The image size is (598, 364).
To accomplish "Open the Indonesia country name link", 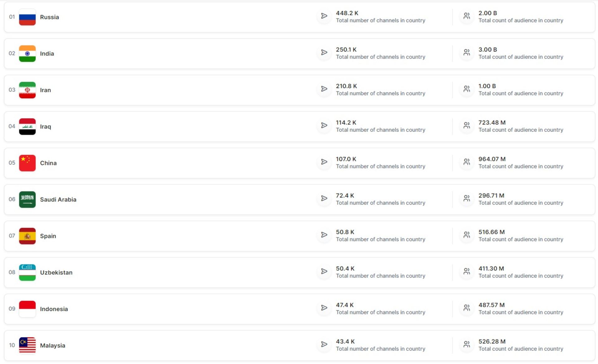I will [54, 309].
